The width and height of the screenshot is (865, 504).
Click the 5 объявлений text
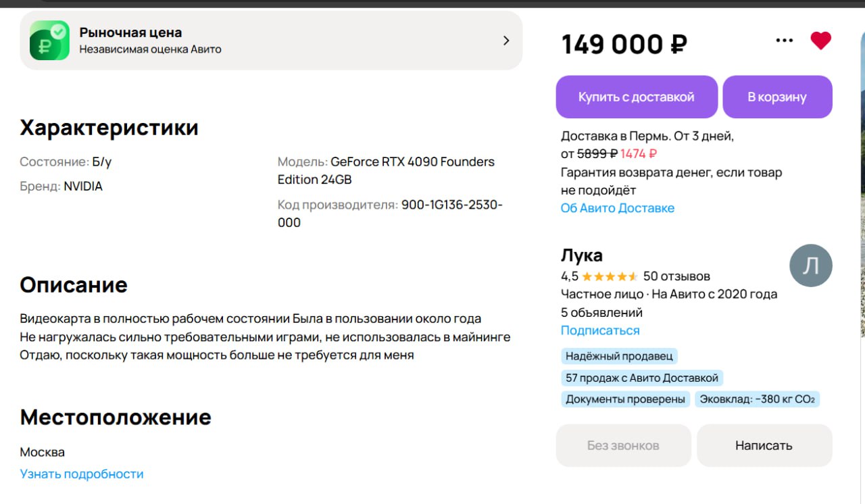point(601,313)
